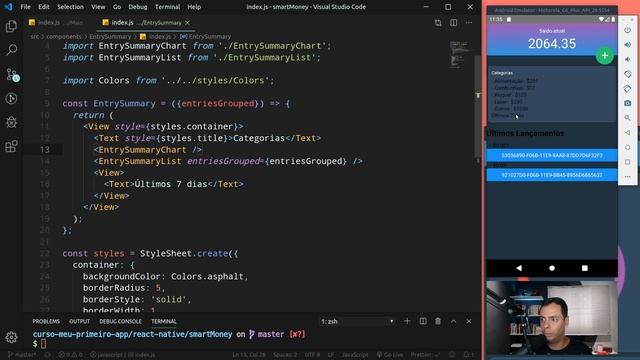This screenshot has height=360, width=640.
Task: Open the Terminal menu
Action: pyautogui.click(x=167, y=7)
